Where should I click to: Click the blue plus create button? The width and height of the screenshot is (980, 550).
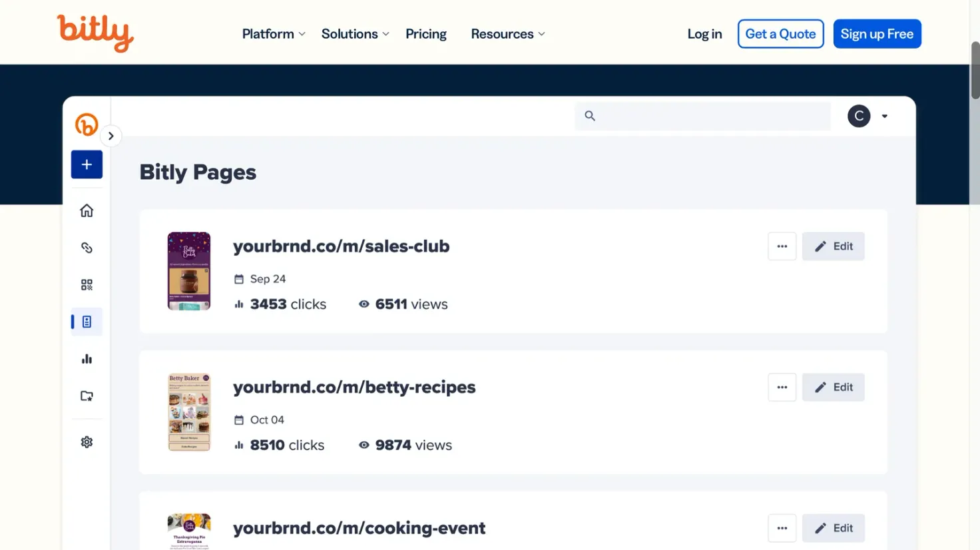click(87, 164)
